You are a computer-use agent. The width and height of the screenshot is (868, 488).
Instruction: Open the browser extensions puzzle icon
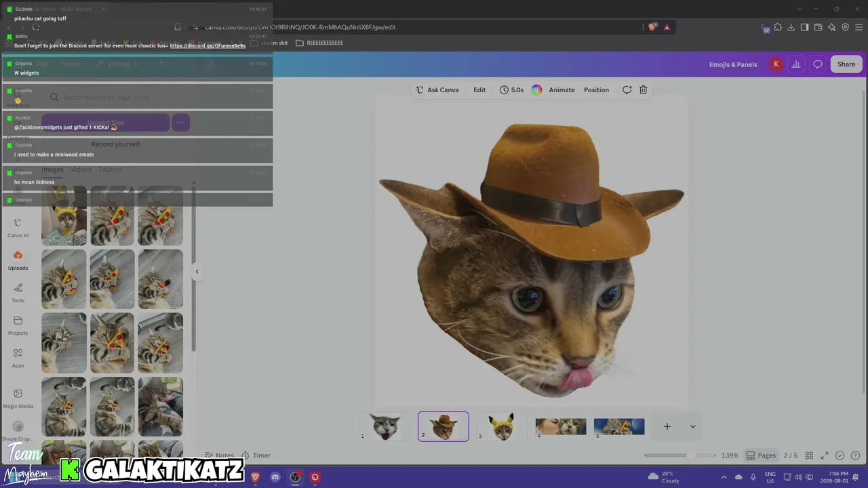778,27
